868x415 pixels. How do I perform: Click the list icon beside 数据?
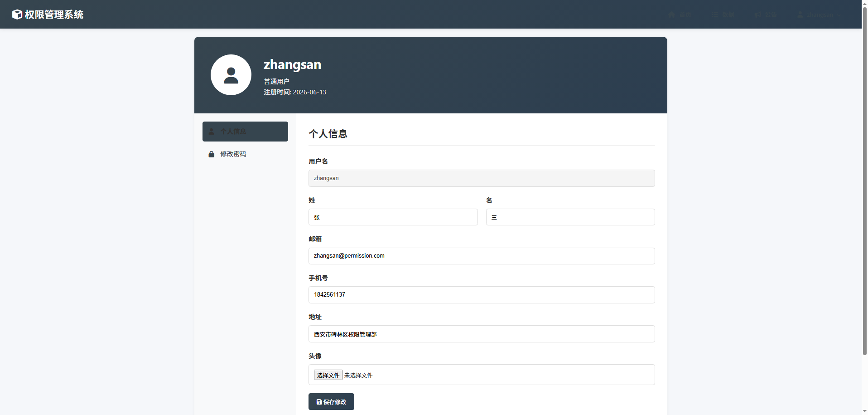pyautogui.click(x=715, y=15)
